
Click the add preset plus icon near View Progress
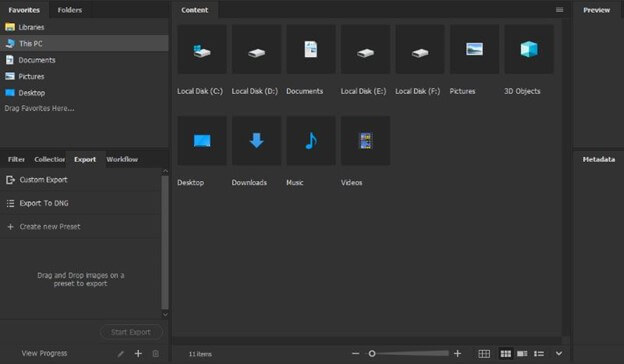pos(138,353)
